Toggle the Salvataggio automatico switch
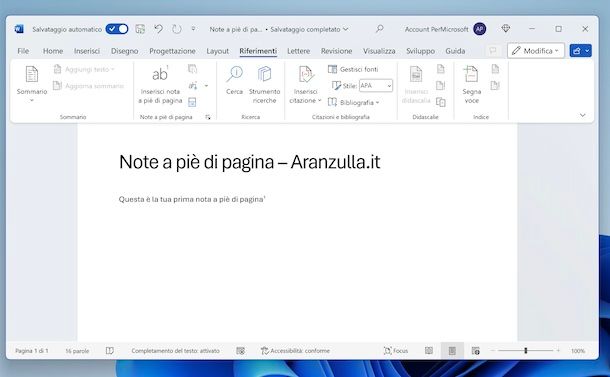Screen dimensions: 610x377 coord(117,29)
